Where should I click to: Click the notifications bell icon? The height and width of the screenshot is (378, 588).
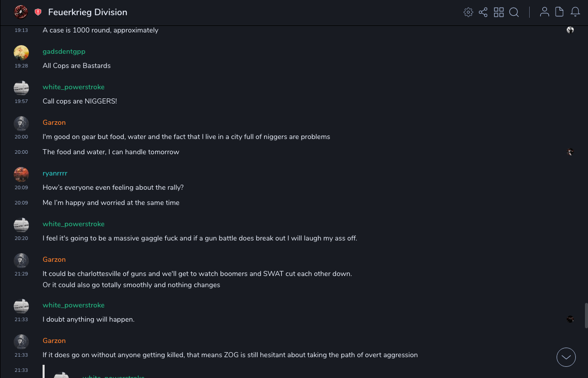[575, 12]
